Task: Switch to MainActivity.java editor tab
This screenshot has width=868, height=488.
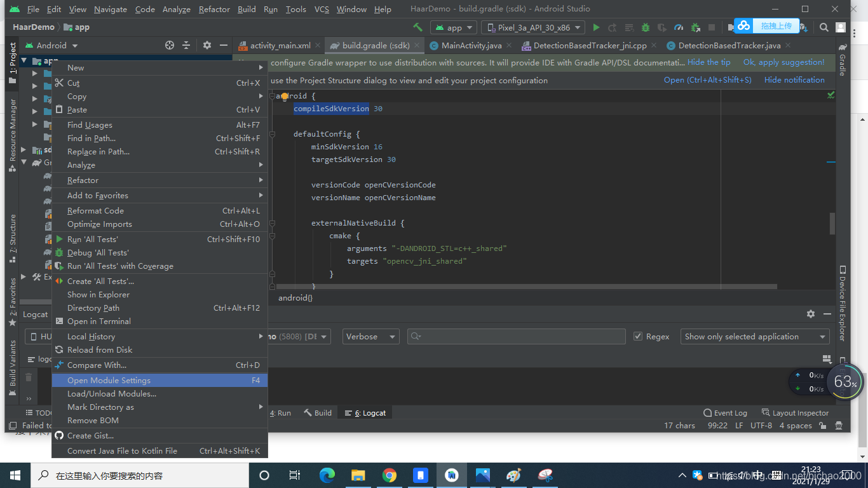Action: click(471, 45)
